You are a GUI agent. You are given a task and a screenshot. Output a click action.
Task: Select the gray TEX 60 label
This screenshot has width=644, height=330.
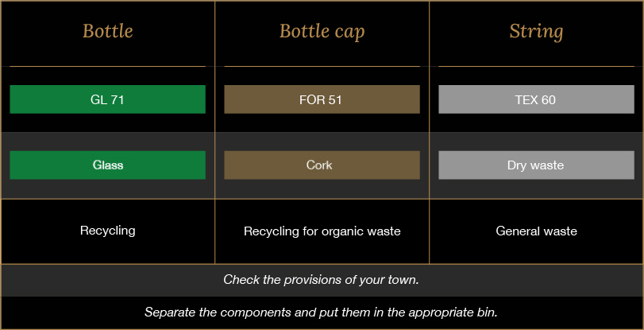point(536,99)
